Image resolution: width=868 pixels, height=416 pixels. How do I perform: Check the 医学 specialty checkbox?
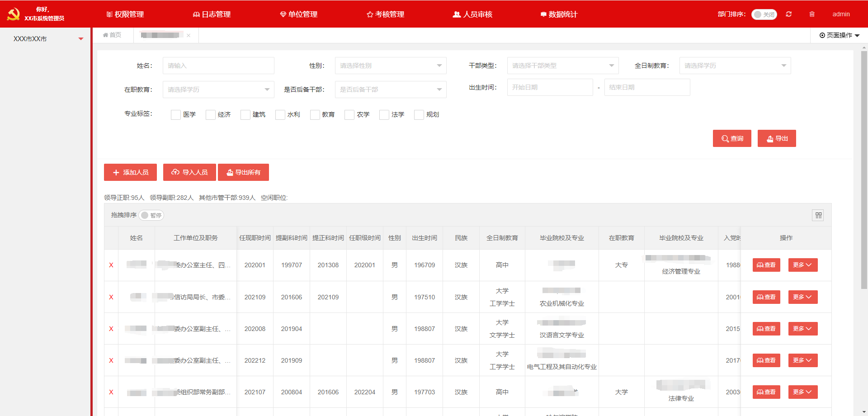click(176, 115)
